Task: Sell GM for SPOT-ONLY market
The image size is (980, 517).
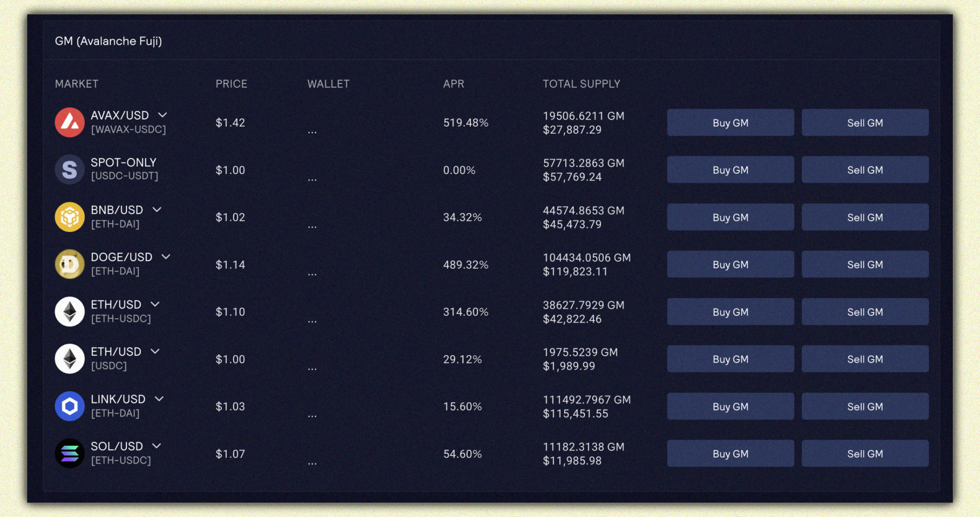Action: point(865,170)
